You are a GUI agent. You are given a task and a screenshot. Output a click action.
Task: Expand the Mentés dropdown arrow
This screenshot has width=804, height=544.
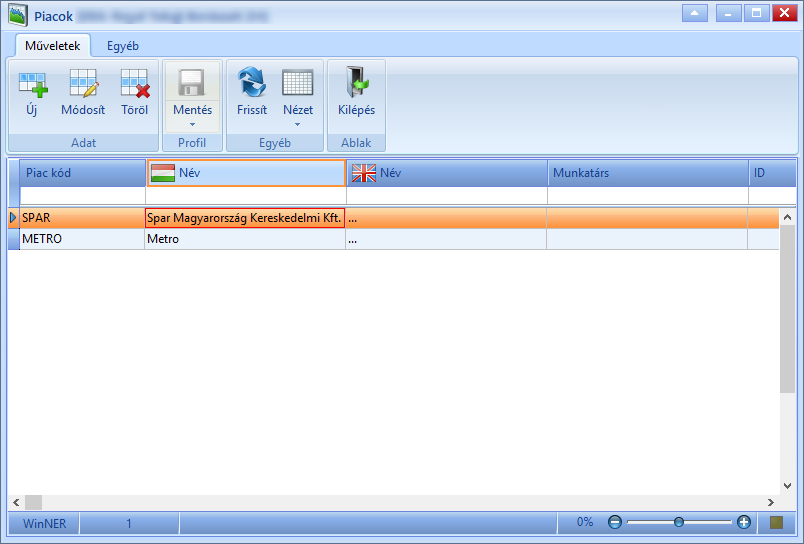192,125
